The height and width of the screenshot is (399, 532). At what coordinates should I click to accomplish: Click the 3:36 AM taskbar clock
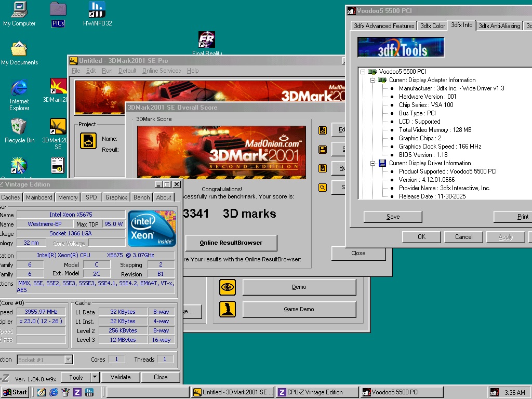tap(514, 393)
